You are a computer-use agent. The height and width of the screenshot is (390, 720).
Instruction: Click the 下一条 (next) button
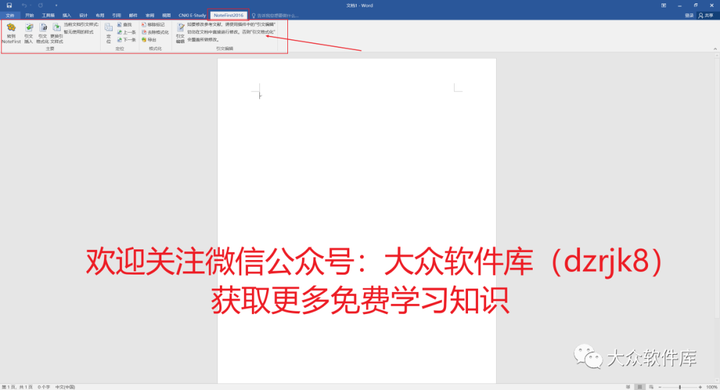click(x=126, y=40)
